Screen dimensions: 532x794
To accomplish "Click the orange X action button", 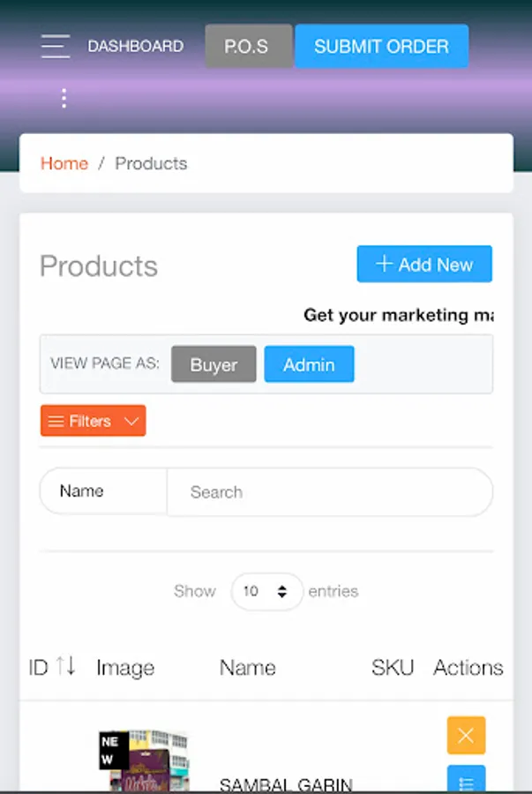I will click(x=466, y=736).
